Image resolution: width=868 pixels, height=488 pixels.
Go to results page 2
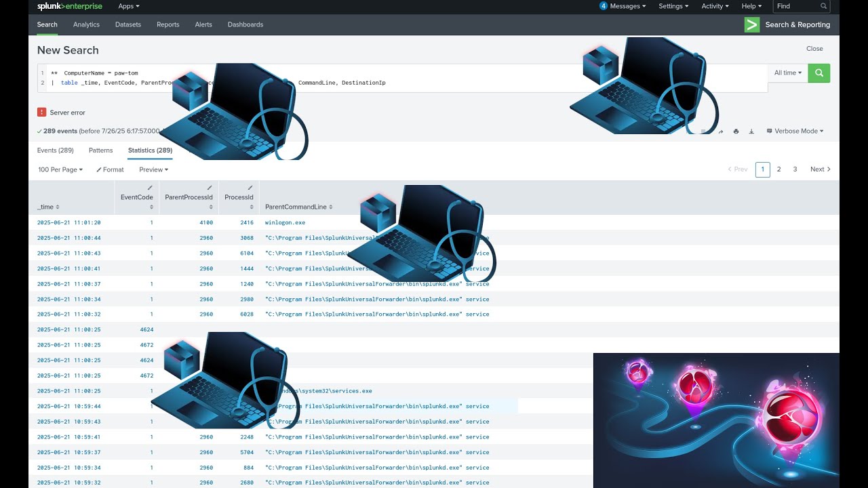(x=778, y=169)
